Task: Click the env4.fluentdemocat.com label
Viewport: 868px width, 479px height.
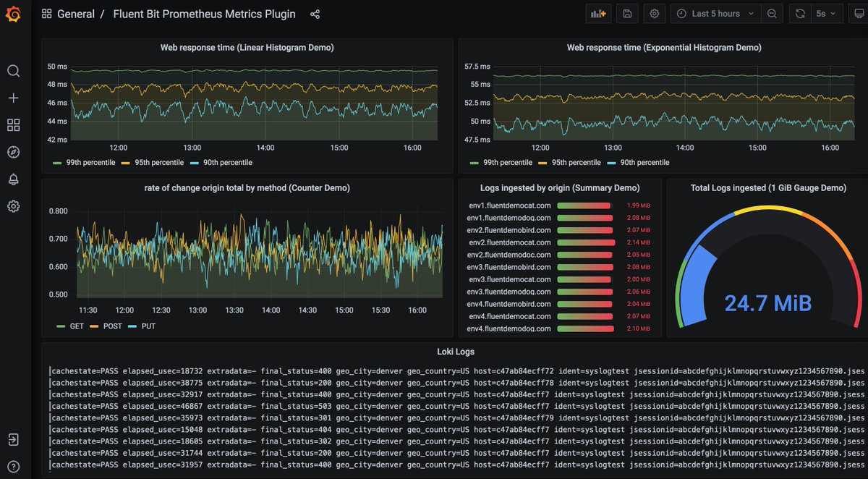Action: tap(510, 316)
